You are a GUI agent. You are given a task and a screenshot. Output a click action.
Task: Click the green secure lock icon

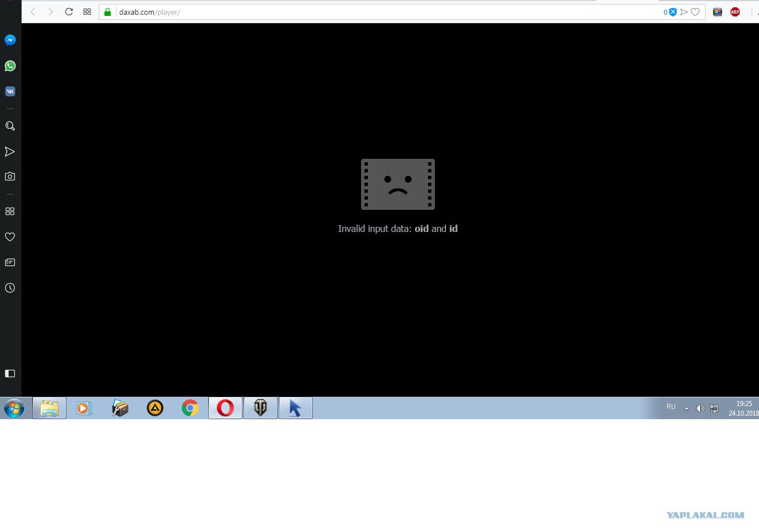107,12
